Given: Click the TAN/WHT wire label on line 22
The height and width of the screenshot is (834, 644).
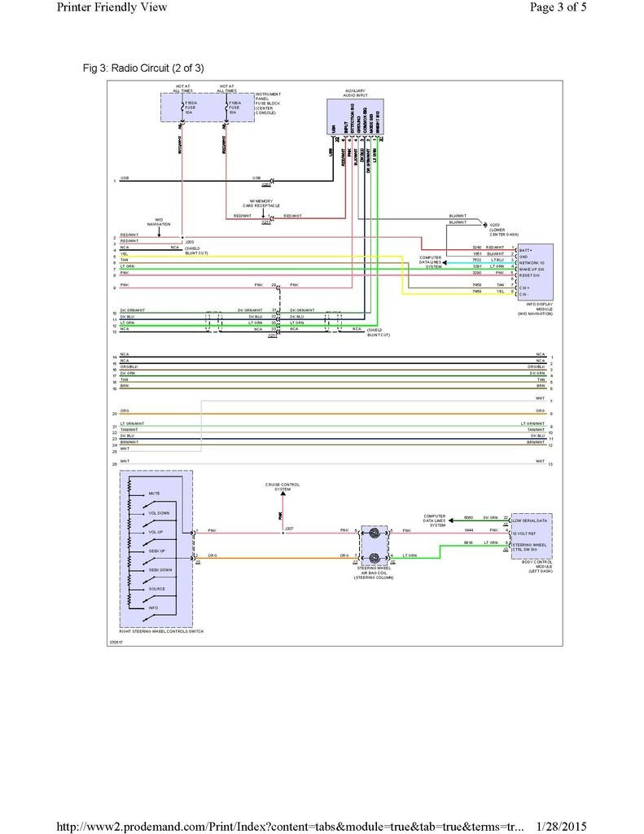Looking at the screenshot, I should (x=129, y=430).
